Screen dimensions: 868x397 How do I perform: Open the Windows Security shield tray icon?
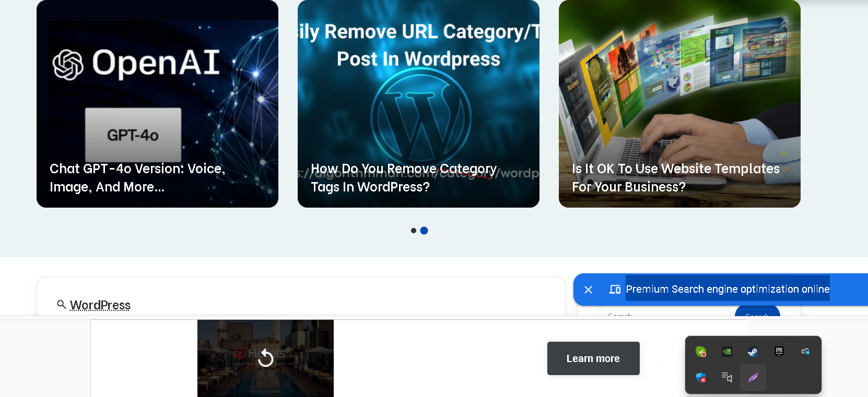point(701,378)
